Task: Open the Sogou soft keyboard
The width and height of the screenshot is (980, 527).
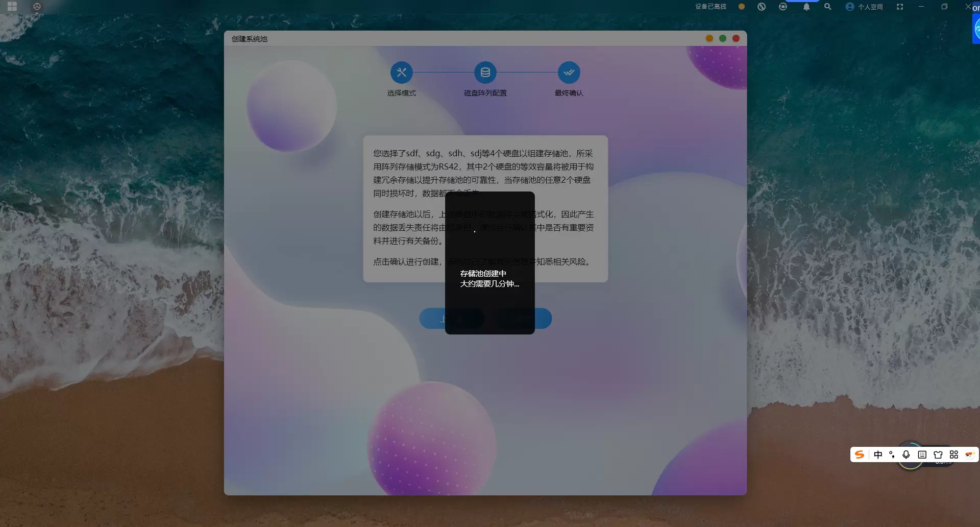Action: 922,454
